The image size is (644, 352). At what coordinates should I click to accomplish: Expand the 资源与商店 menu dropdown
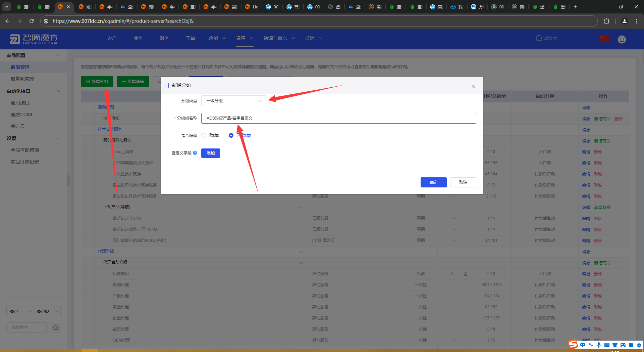[x=293, y=38]
